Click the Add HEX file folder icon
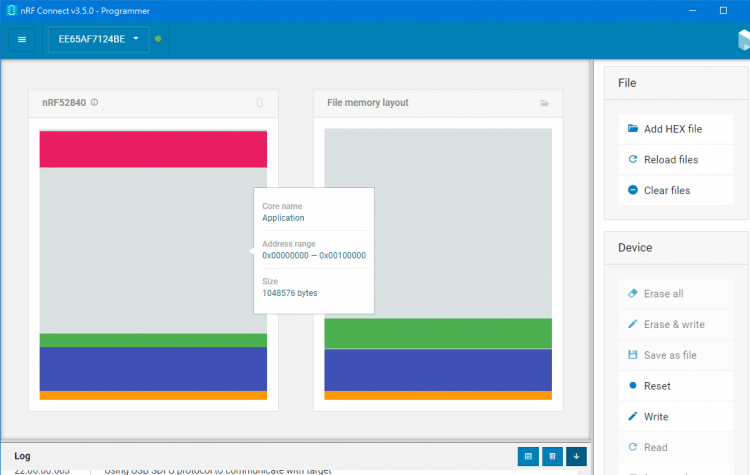Image resolution: width=750 pixels, height=475 pixels. point(633,128)
